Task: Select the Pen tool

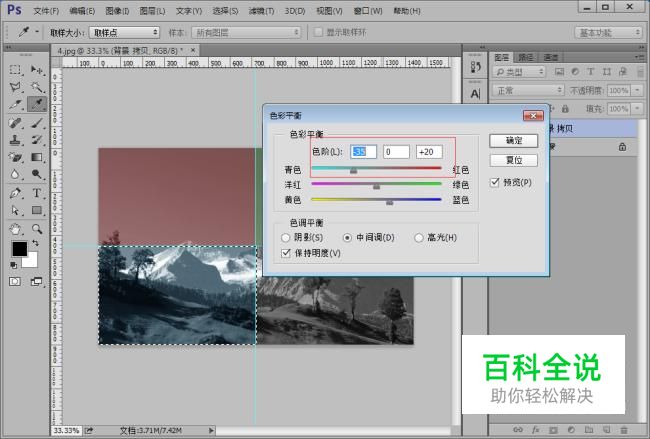Action: (x=15, y=193)
